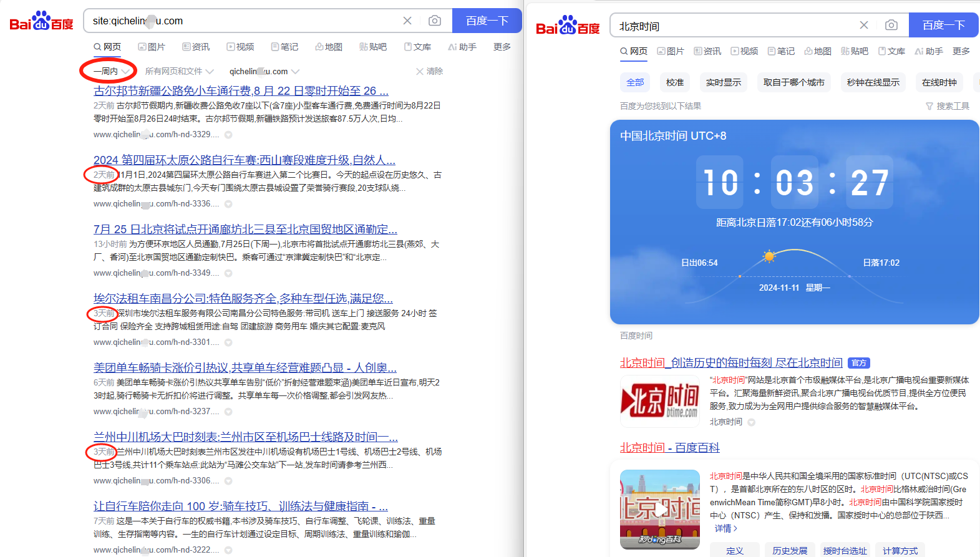Select 资讯 tab in right window
The height and width of the screenshot is (557, 980).
click(x=707, y=51)
